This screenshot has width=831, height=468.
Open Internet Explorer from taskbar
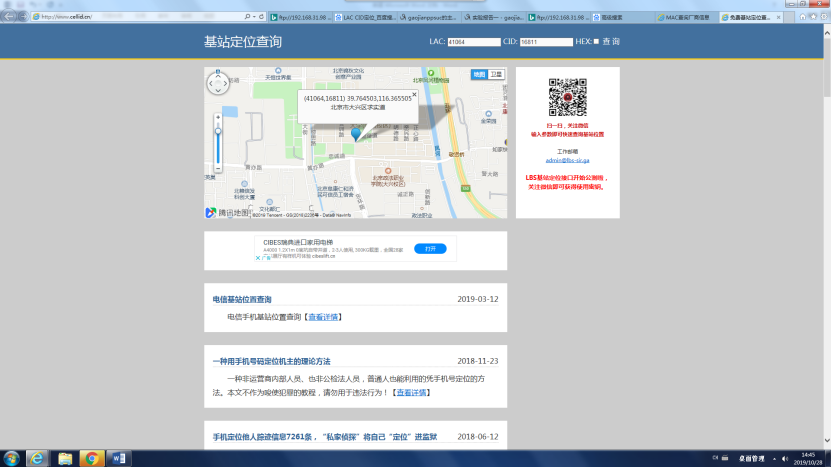37,458
